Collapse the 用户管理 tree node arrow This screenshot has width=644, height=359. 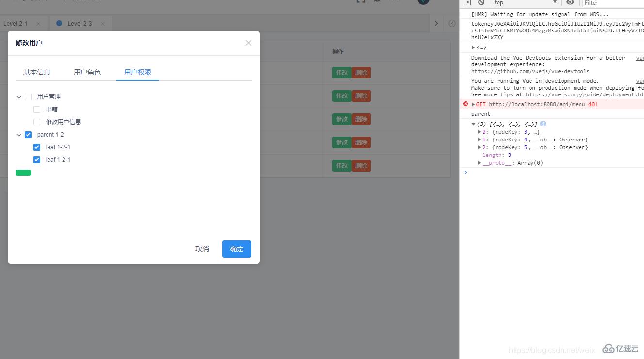click(x=19, y=97)
